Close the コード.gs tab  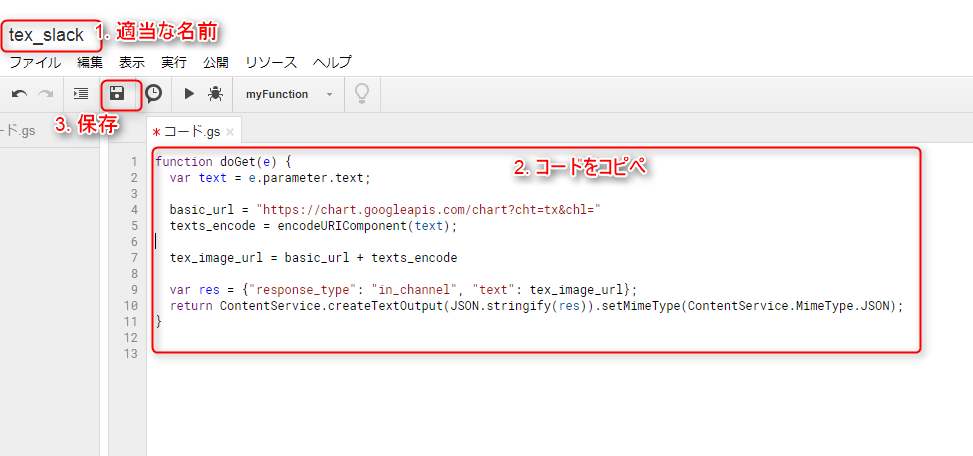pyautogui.click(x=230, y=132)
